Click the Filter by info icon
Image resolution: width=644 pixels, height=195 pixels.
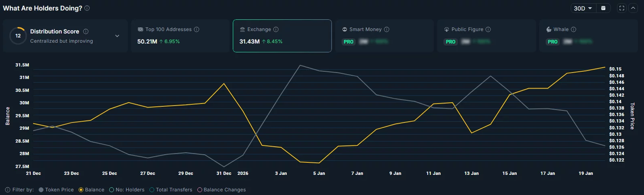tap(8, 190)
